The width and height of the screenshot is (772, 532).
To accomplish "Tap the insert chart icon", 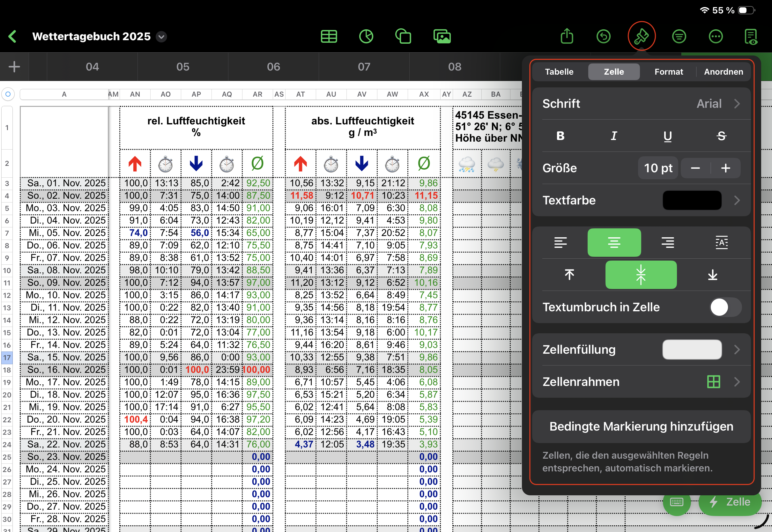I will click(366, 36).
